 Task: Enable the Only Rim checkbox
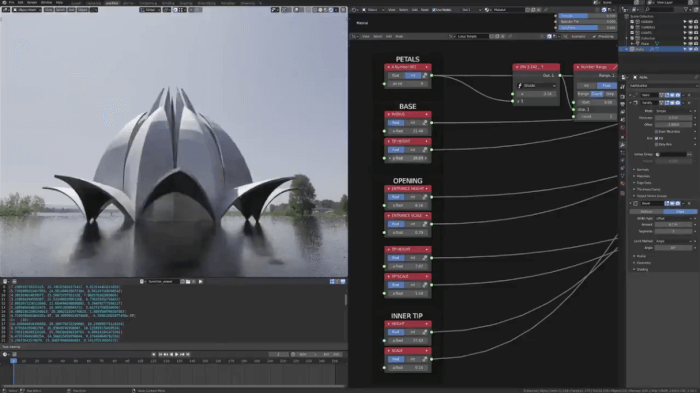656,145
